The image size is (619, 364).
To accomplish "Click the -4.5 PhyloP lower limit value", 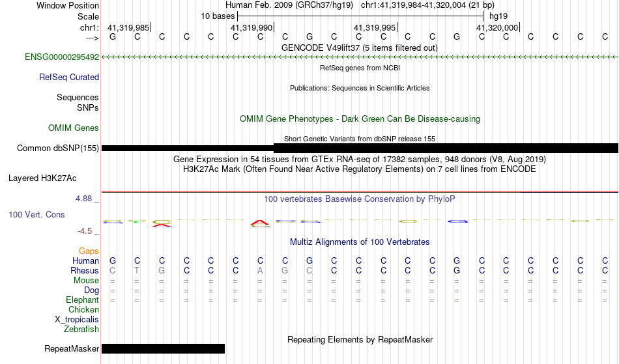I will [x=85, y=231].
